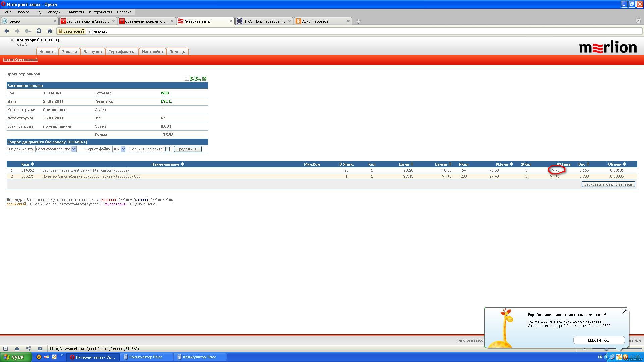Go to the home page icon

point(50,31)
